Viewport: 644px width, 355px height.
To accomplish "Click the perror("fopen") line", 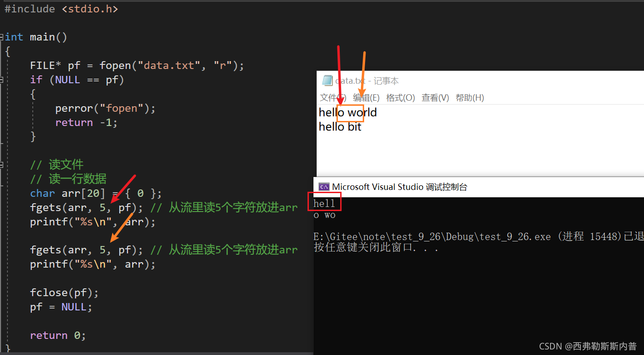I will [x=105, y=108].
